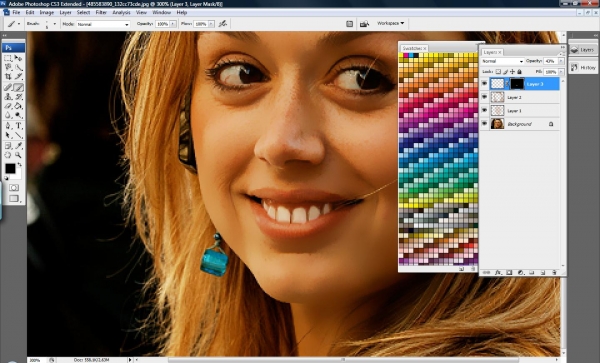Open layer blend mode Normal dropdown
600x363 pixels.
point(502,61)
